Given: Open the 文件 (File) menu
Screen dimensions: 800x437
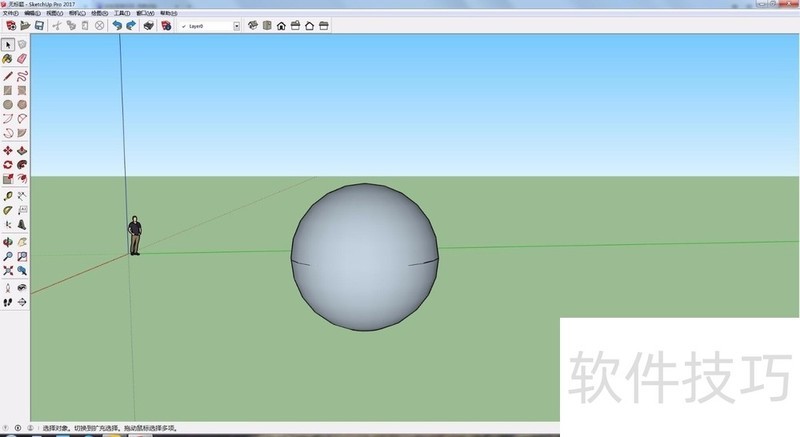Looking at the screenshot, I should (x=10, y=13).
